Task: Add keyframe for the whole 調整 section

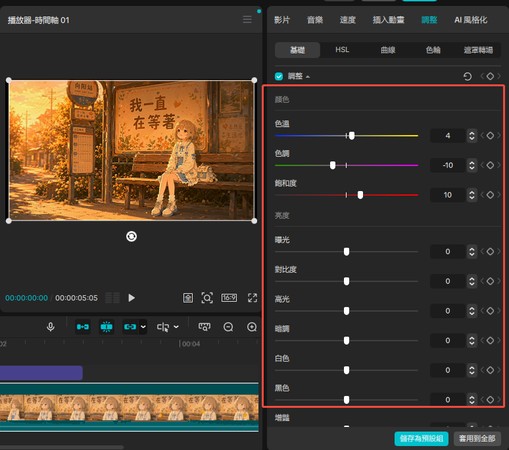Action: [x=490, y=76]
